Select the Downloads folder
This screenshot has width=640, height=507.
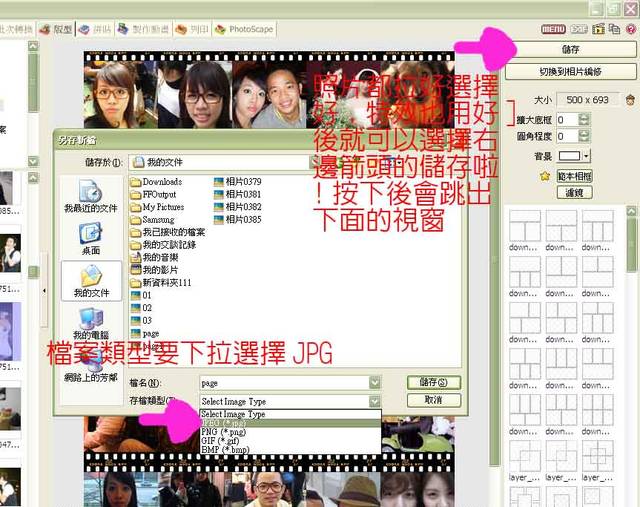tap(157, 182)
